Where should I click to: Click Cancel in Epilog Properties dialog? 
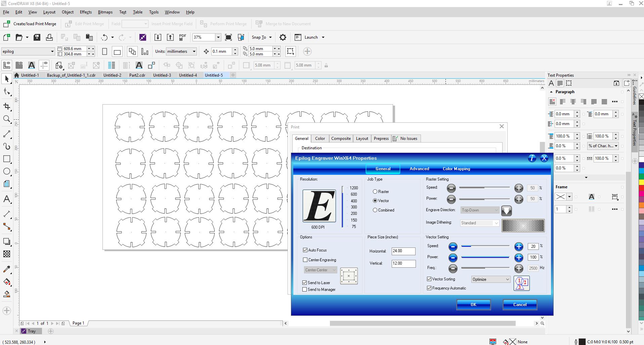click(x=520, y=305)
